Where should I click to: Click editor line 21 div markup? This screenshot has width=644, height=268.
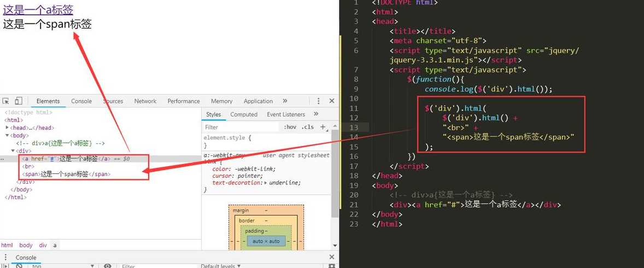(x=475, y=205)
